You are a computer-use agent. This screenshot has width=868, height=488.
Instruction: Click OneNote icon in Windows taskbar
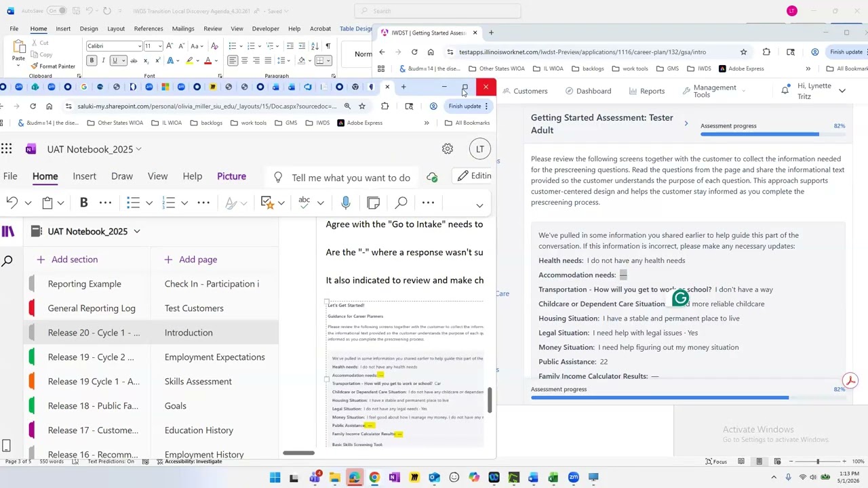[394, 478]
